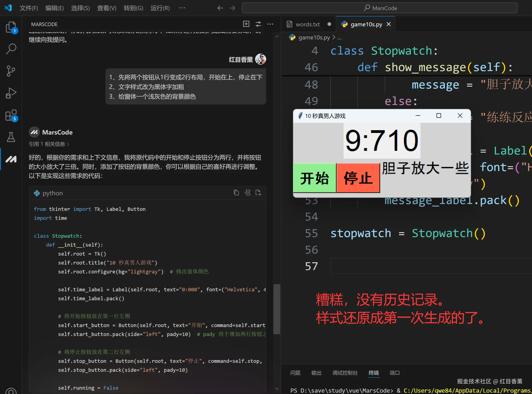Switch to the words.txt tab

307,24
